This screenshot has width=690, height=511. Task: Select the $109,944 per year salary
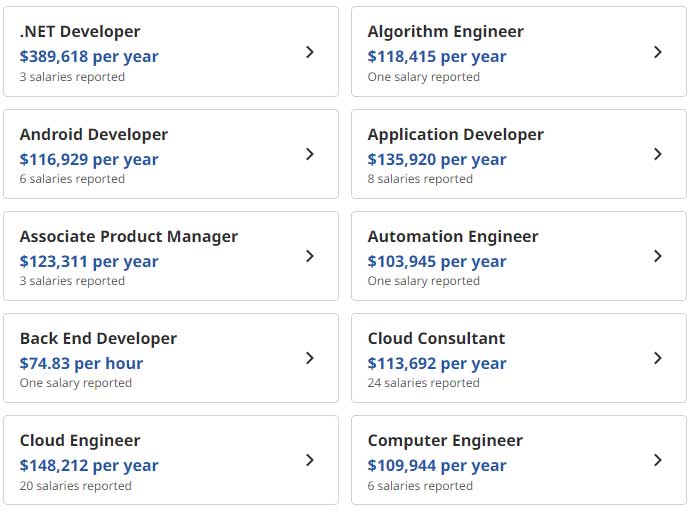coord(437,465)
